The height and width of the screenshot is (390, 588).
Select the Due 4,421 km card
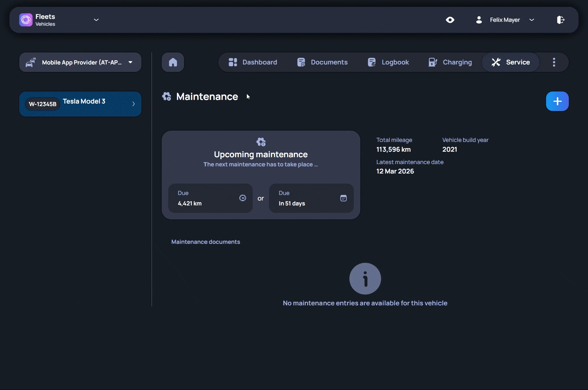coord(210,198)
